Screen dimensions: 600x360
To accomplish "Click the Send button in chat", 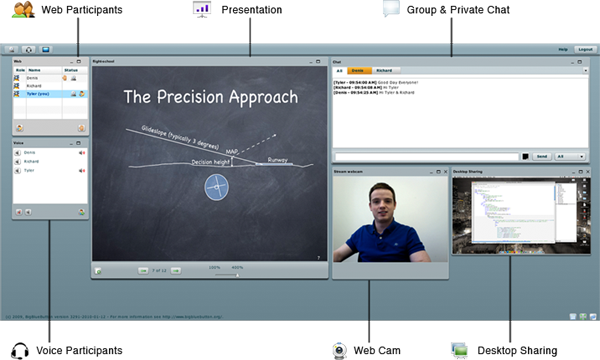I will tap(542, 156).
